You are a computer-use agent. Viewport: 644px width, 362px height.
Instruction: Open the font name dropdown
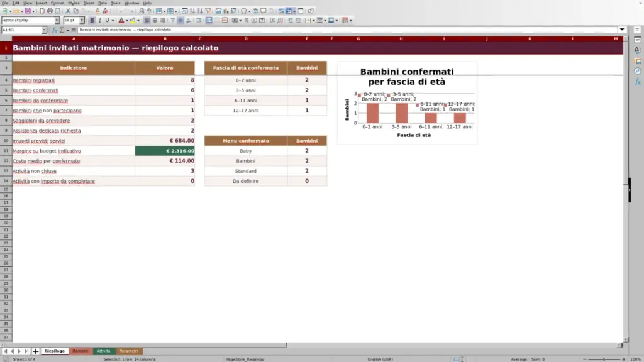pyautogui.click(x=57, y=20)
